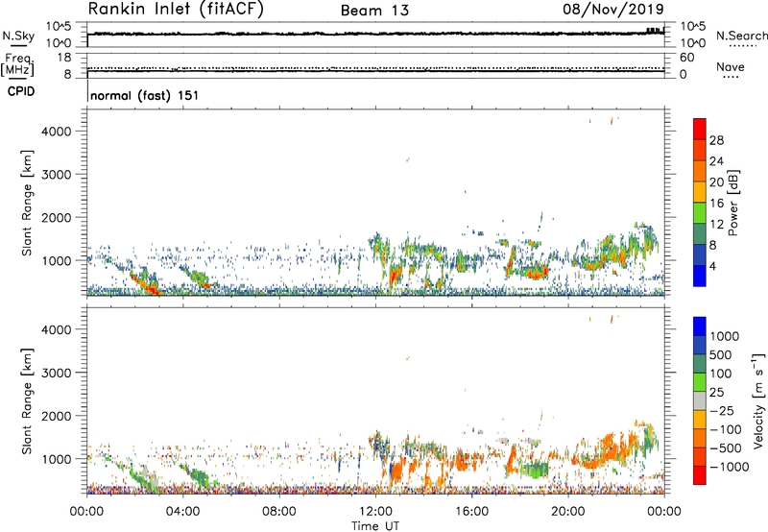
Task: Click the "Nave" legend label
Action: click(x=731, y=67)
